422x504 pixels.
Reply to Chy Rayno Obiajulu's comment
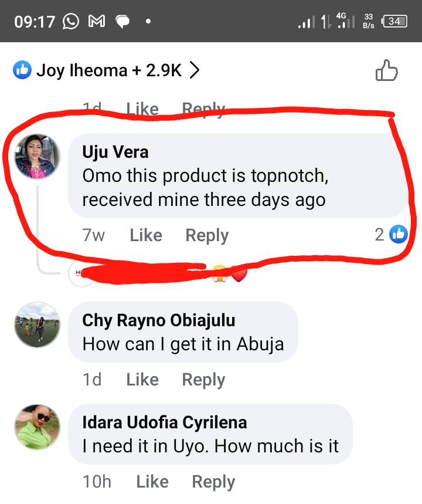(x=203, y=380)
